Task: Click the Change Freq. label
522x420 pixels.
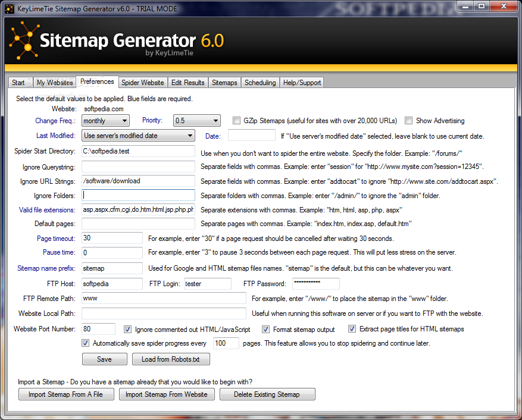Action: pos(55,121)
